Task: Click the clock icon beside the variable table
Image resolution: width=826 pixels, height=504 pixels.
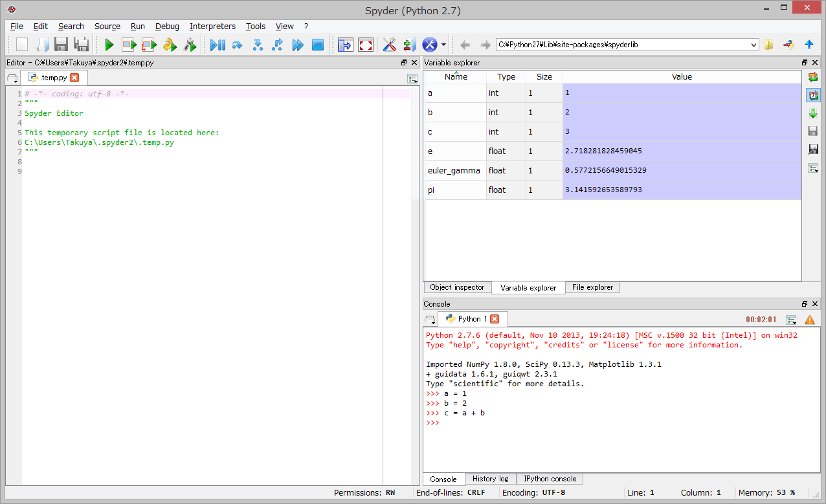Action: (x=813, y=95)
